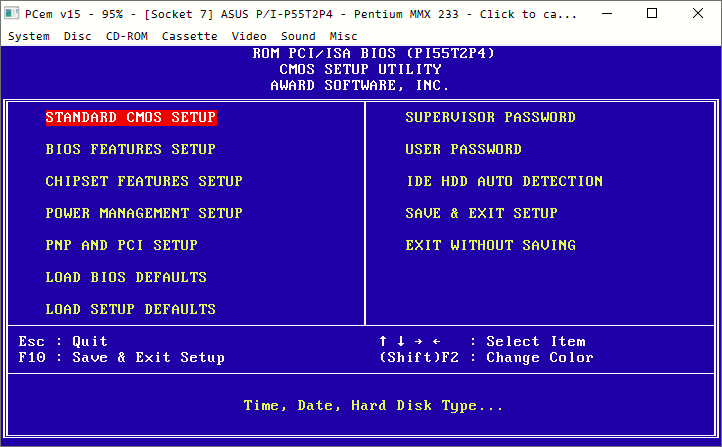The image size is (722, 447).
Task: Click 'Time, Date, Hard Disk Type...' description
Action: [373, 406]
